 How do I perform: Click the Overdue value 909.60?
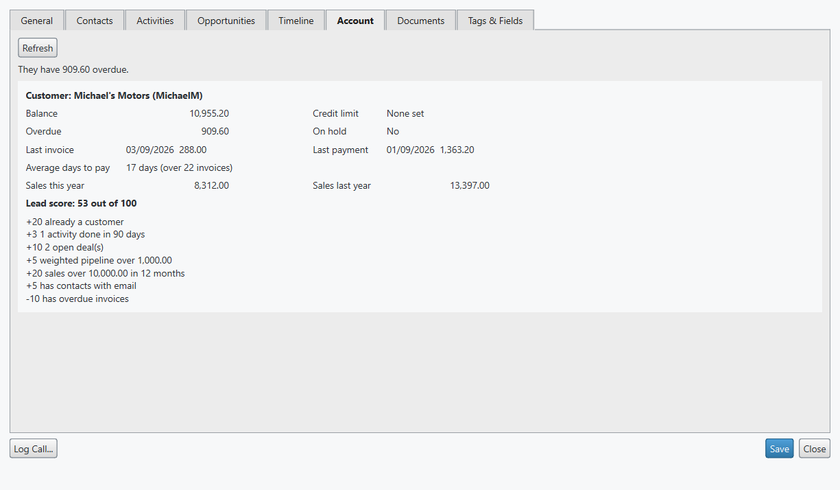215,131
